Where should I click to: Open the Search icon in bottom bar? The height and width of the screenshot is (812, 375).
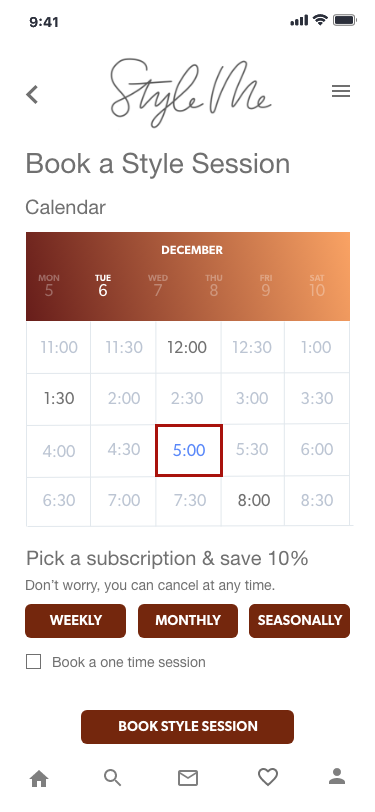point(112,778)
